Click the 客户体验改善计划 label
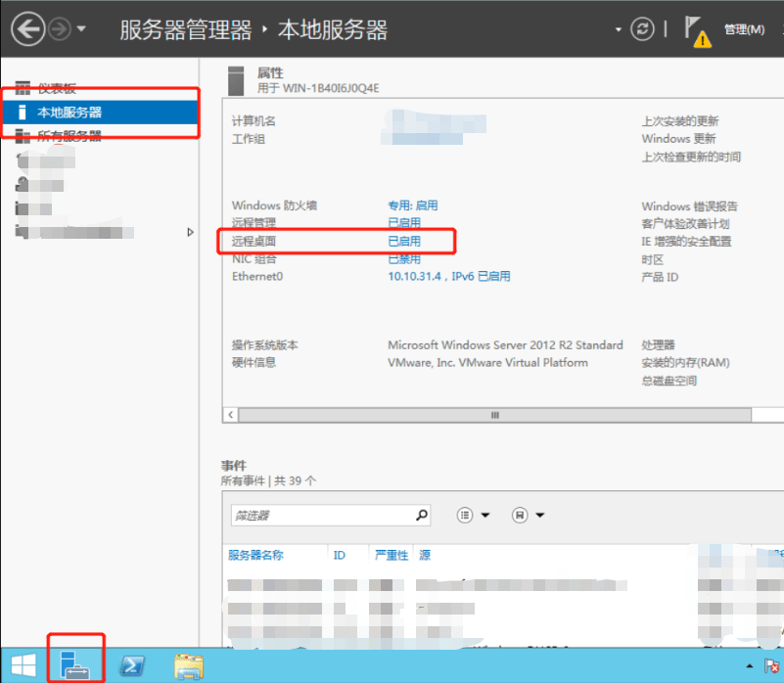This screenshot has height=683, width=784. point(685,223)
